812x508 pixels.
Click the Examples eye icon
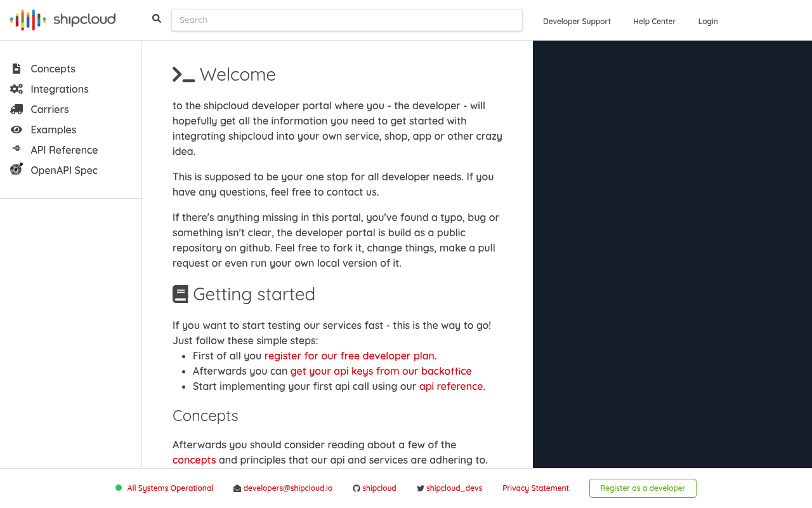(x=16, y=130)
